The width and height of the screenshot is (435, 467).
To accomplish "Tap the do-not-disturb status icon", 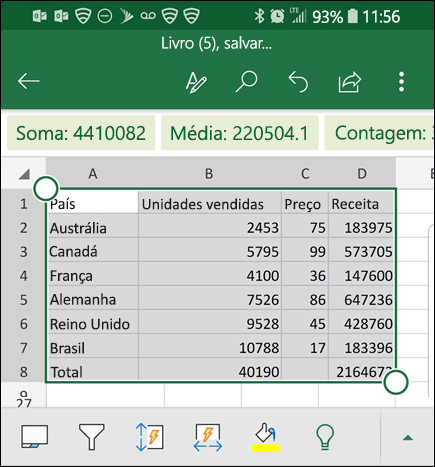I will click(x=105, y=16).
